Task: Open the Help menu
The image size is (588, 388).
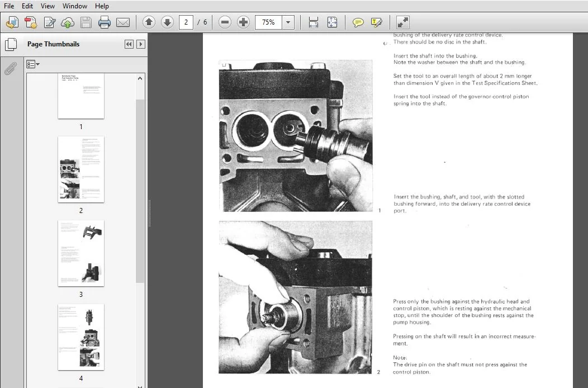Action: tap(102, 6)
